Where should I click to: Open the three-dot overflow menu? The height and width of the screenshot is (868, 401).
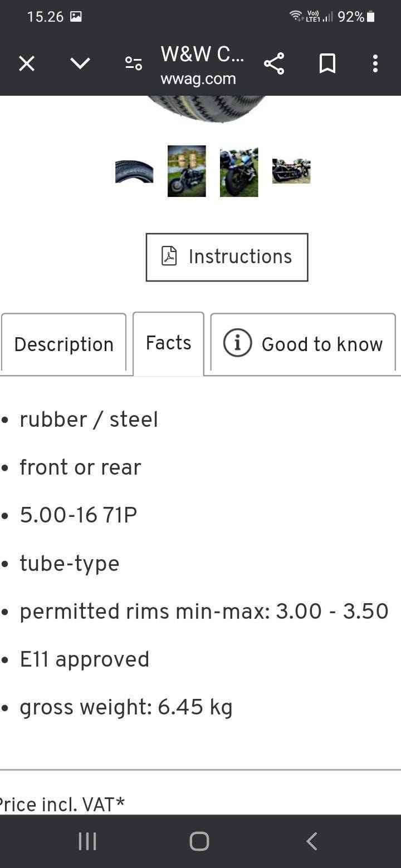(375, 64)
